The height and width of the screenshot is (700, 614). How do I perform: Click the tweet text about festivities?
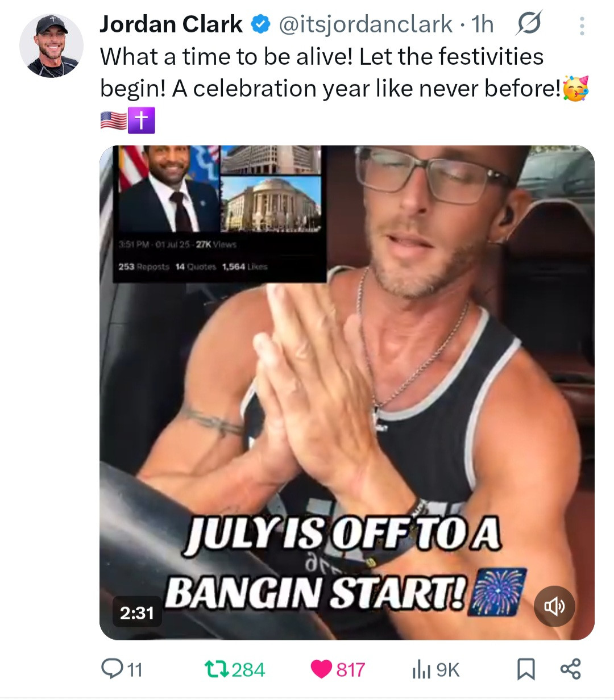[344, 88]
